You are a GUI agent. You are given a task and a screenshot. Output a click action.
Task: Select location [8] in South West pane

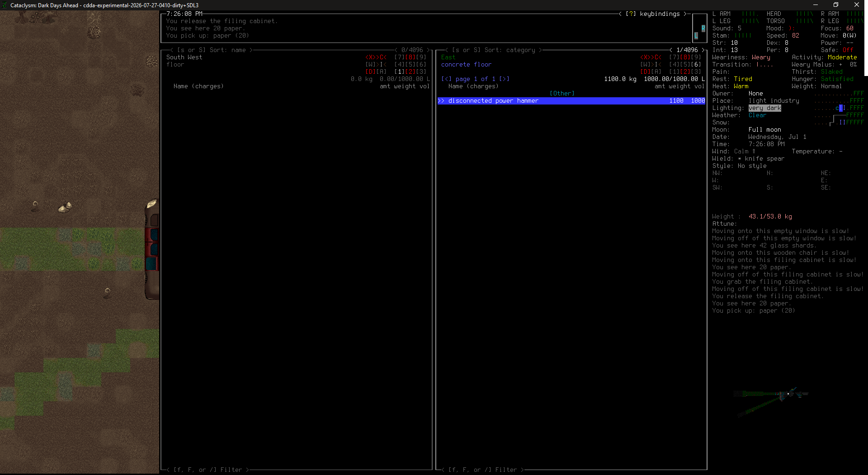[410, 57]
